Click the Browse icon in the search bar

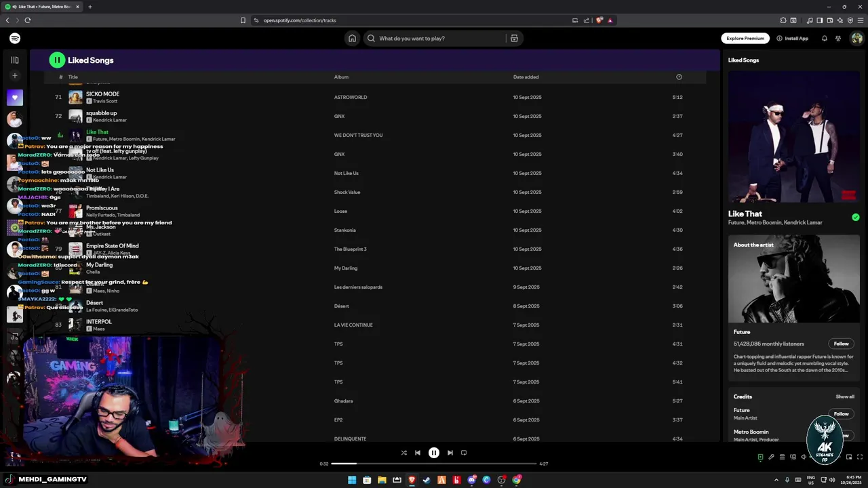pos(514,39)
